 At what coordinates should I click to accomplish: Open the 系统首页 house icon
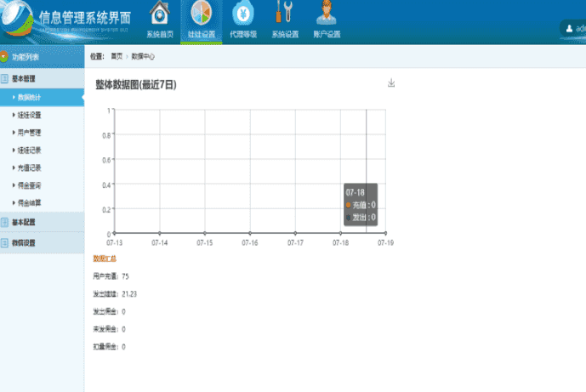(x=160, y=14)
